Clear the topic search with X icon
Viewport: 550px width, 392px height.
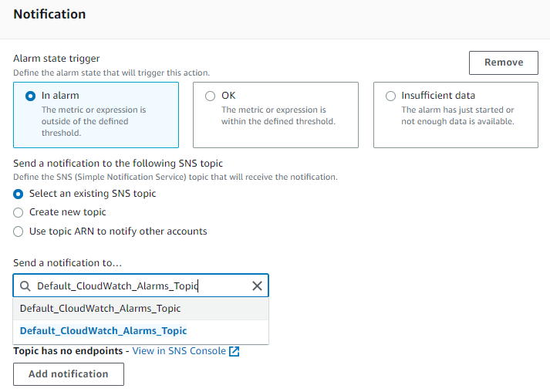click(x=257, y=286)
